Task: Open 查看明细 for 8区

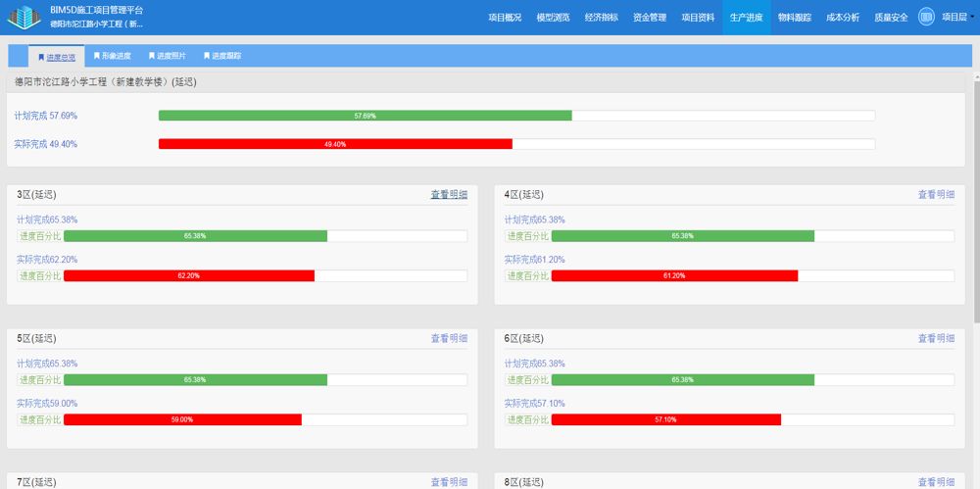Action: click(936, 482)
